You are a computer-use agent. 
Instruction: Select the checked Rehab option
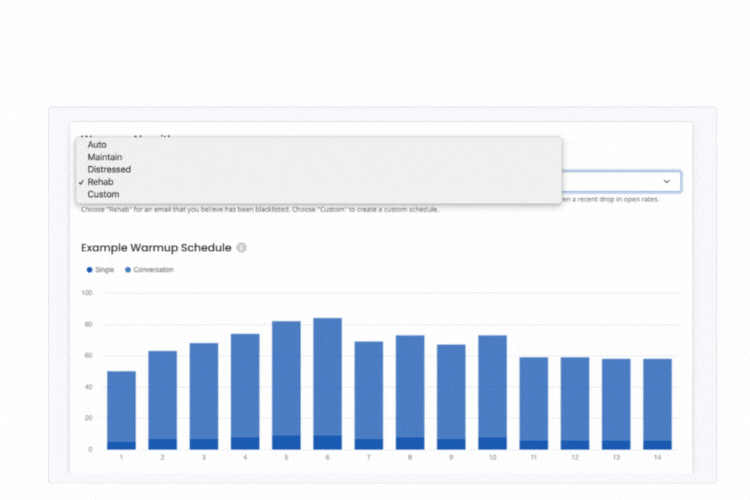click(319, 182)
